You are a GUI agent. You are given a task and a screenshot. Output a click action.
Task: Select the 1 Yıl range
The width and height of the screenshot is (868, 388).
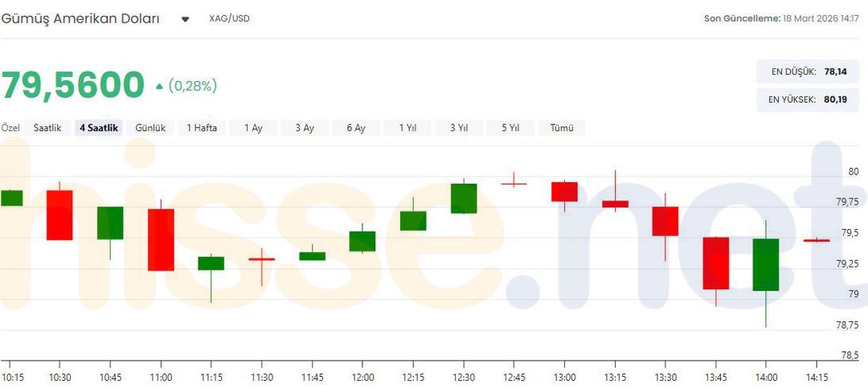coord(407,128)
